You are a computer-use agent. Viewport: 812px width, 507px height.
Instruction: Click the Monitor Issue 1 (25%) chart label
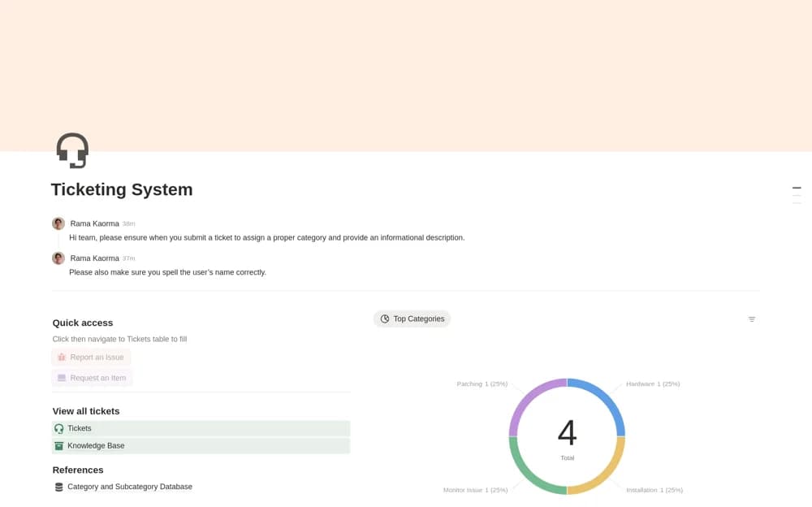475,490
